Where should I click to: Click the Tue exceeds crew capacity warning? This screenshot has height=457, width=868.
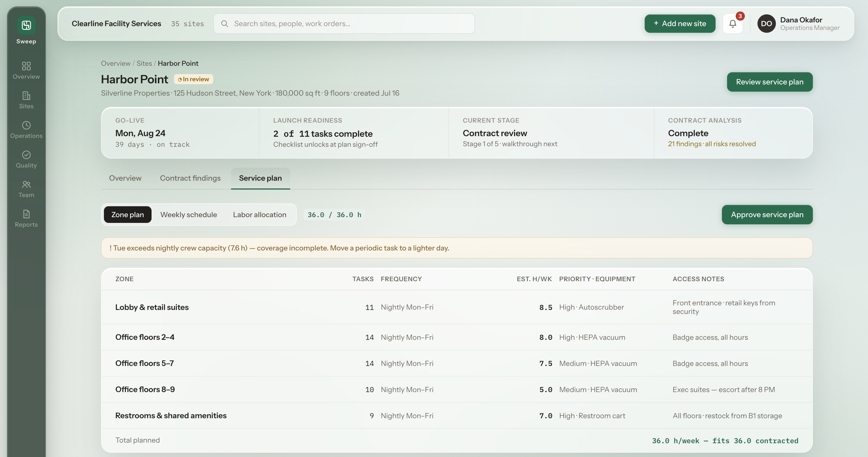(x=457, y=248)
